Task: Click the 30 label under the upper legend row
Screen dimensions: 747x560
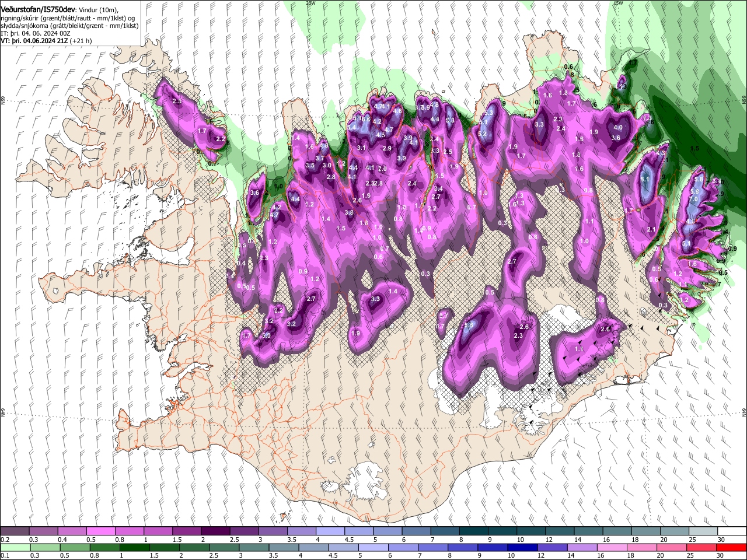Action: pos(721,540)
